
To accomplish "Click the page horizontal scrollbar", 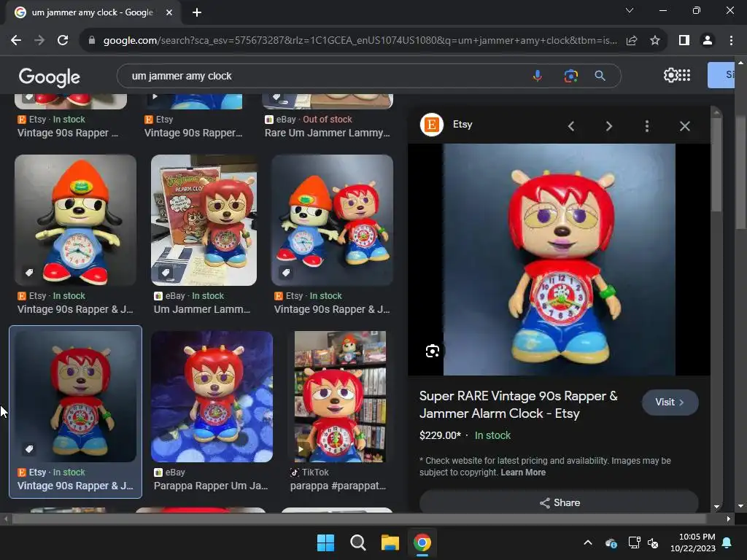I will point(359,519).
